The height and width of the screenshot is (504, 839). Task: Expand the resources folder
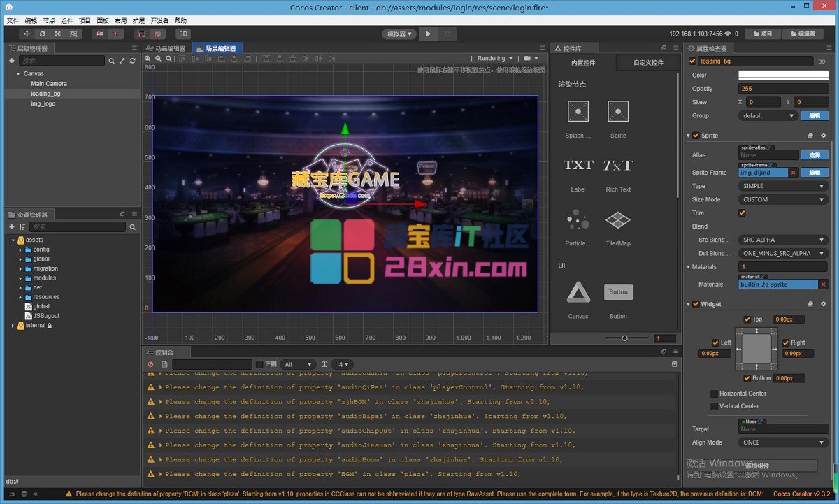pos(20,297)
